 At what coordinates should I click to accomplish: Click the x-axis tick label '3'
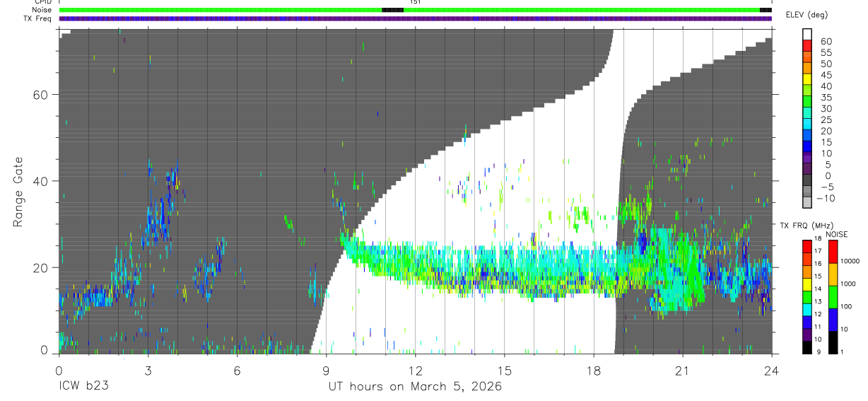(148, 370)
